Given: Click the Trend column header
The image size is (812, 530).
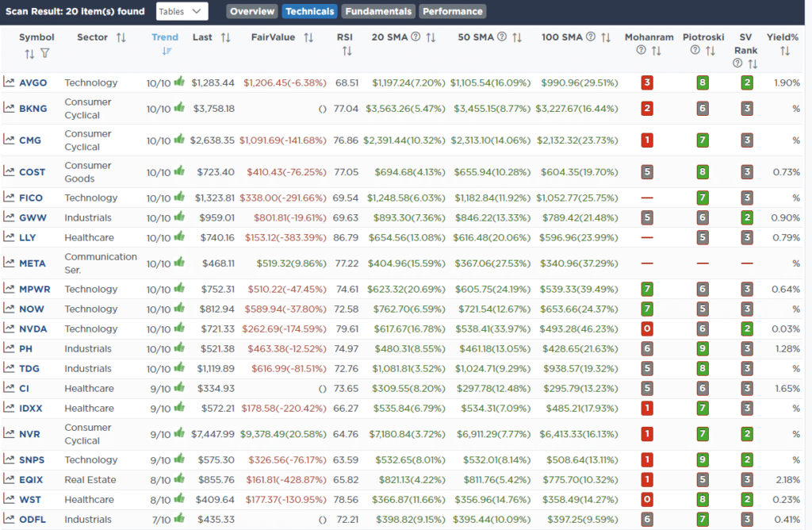Looking at the screenshot, I should (165, 37).
